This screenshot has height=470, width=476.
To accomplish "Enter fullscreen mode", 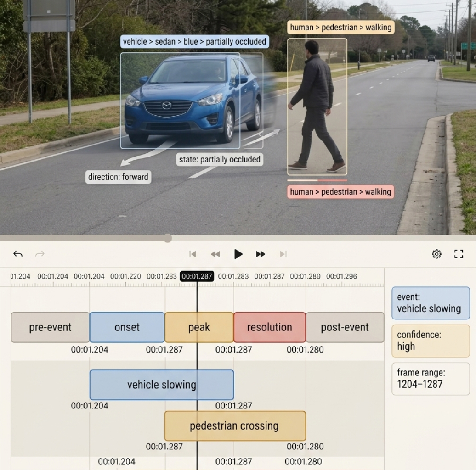I will pos(459,254).
